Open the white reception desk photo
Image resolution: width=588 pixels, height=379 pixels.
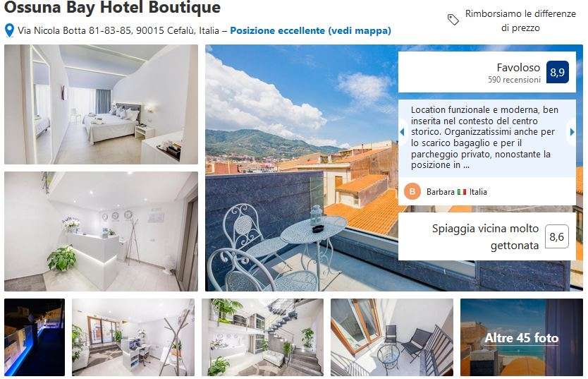click(101, 231)
